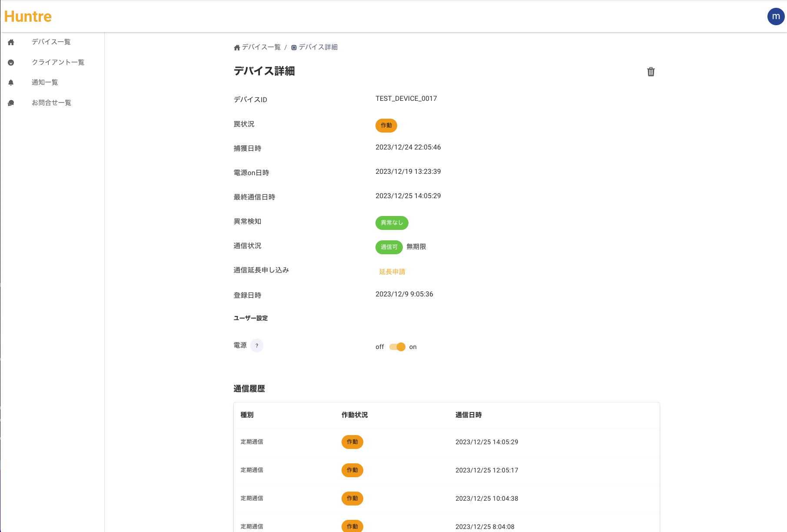Click the 異常検知 label

(x=247, y=221)
